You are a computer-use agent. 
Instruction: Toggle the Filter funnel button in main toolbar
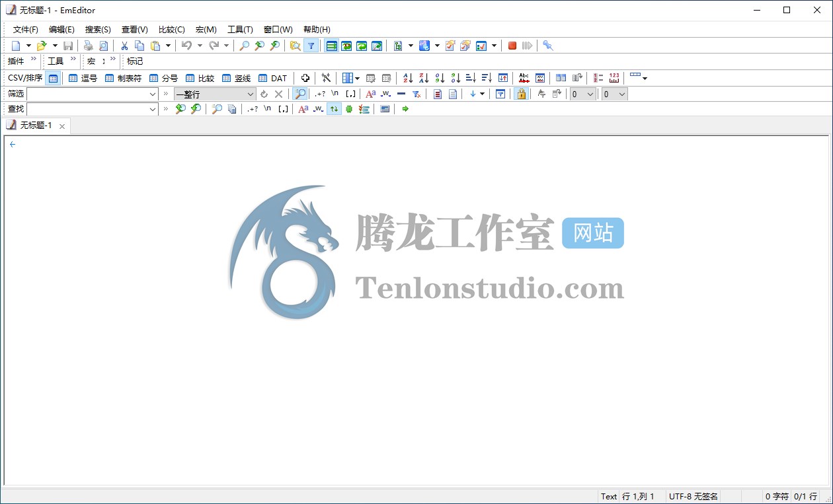[x=311, y=46]
